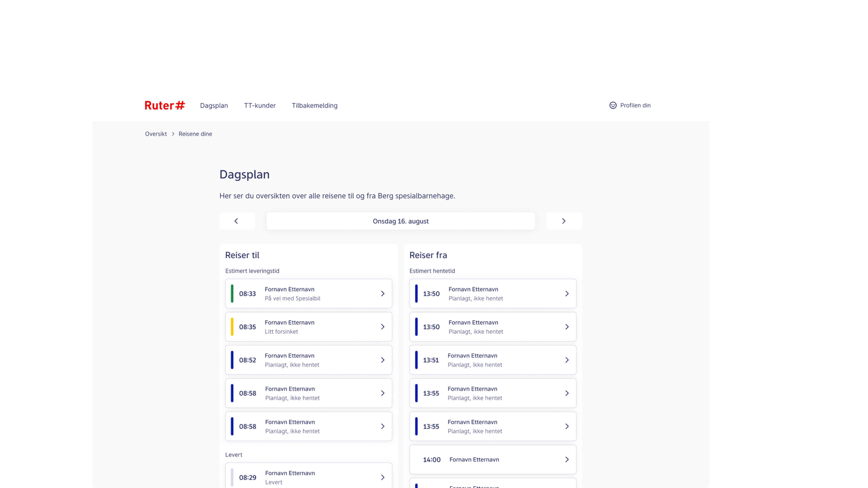
Task: Go to previous day arrow
Action: [x=236, y=221]
